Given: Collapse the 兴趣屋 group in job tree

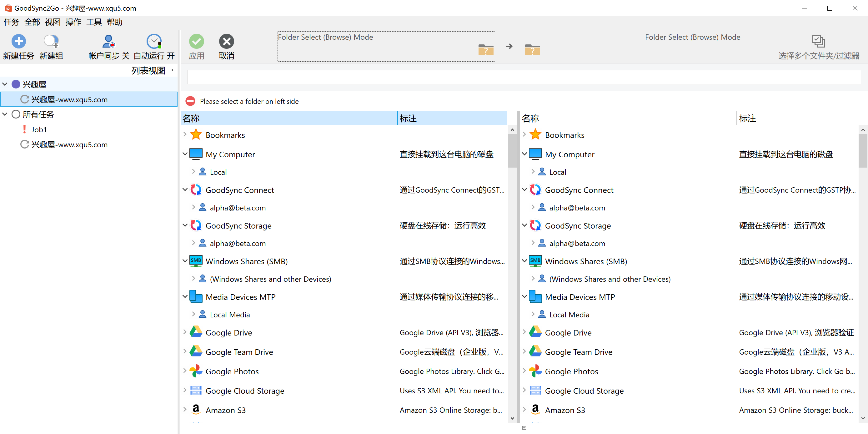Looking at the screenshot, I should click(5, 84).
